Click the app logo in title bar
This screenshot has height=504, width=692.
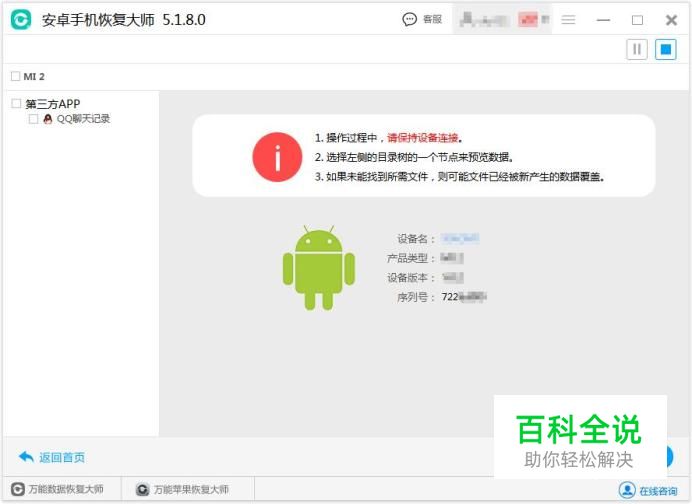click(21, 19)
